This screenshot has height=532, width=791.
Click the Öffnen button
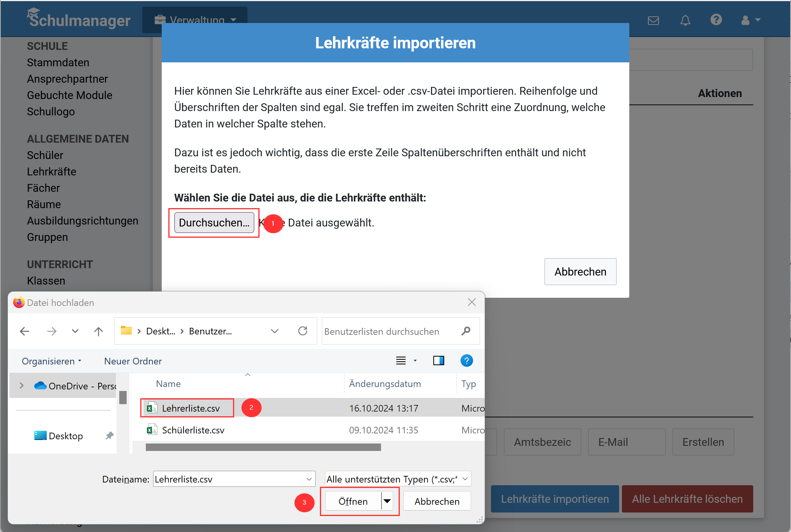tap(353, 501)
